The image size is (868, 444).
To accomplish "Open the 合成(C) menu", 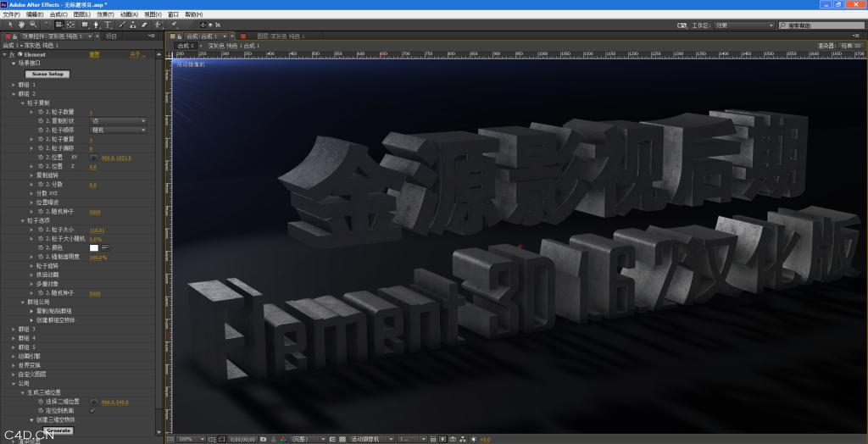I will point(58,14).
